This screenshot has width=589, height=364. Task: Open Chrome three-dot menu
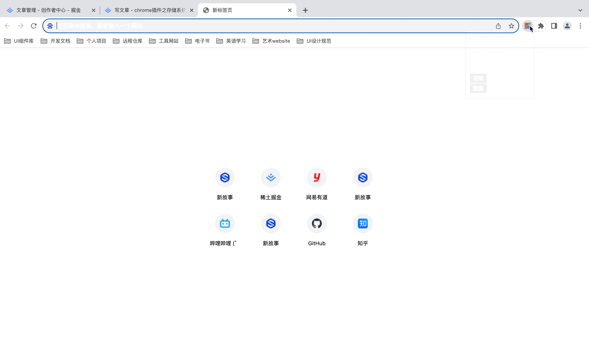580,26
